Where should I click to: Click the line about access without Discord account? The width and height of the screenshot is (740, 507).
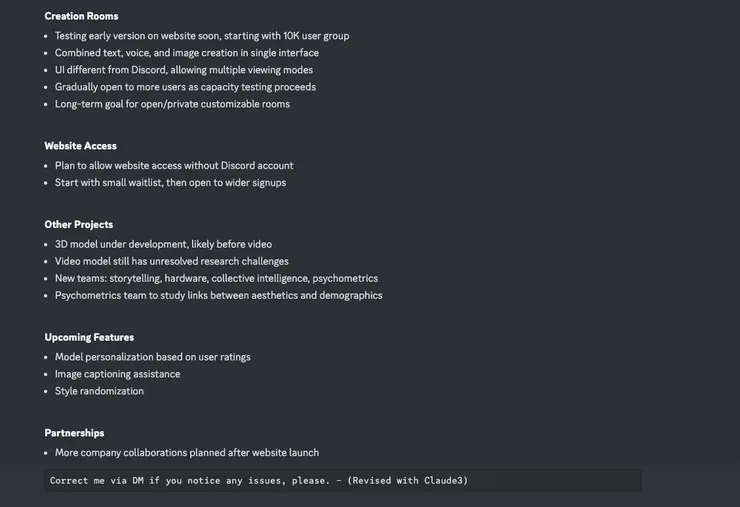coord(174,166)
